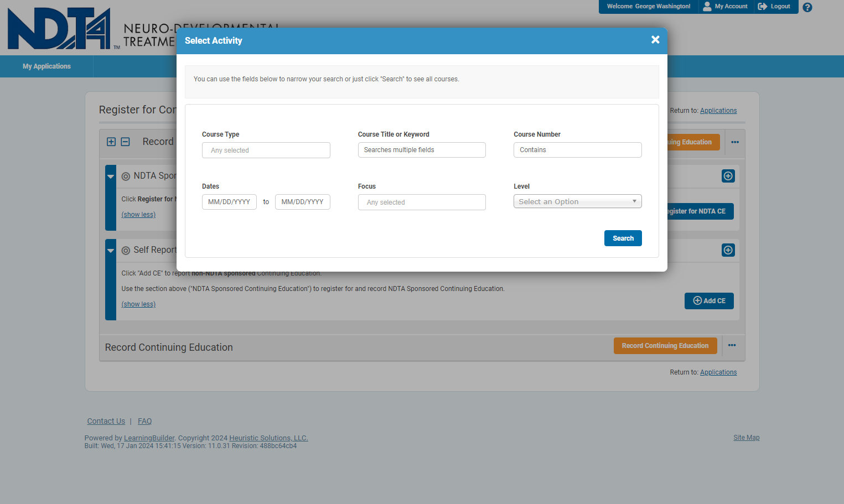Open the Site Map link
The image size is (844, 504).
tap(746, 438)
